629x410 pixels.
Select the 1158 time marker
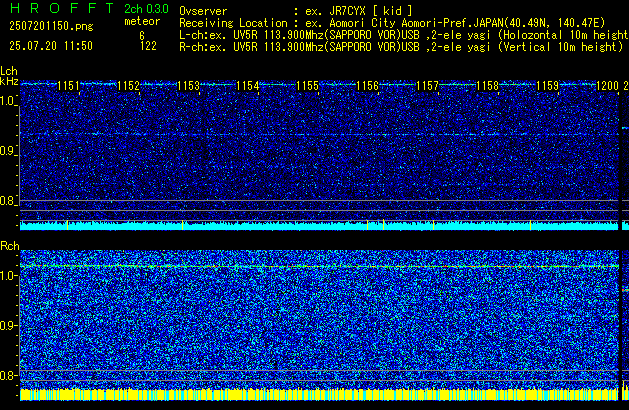(487, 85)
